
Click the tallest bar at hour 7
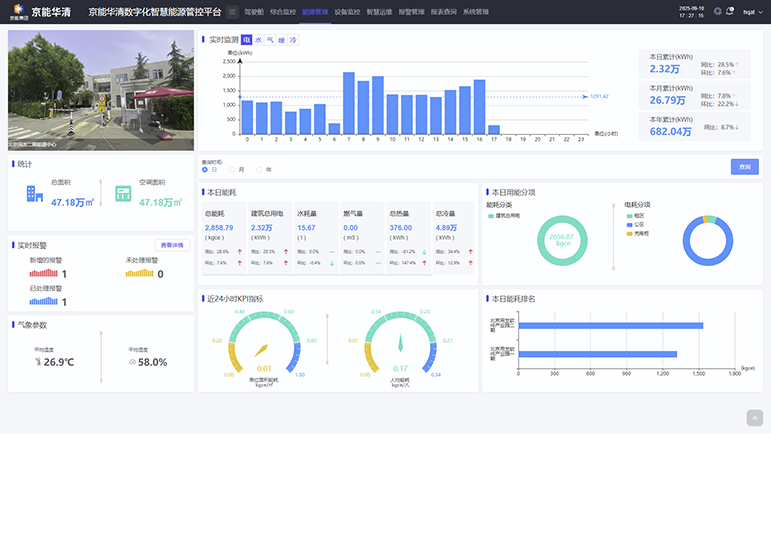pyautogui.click(x=349, y=103)
